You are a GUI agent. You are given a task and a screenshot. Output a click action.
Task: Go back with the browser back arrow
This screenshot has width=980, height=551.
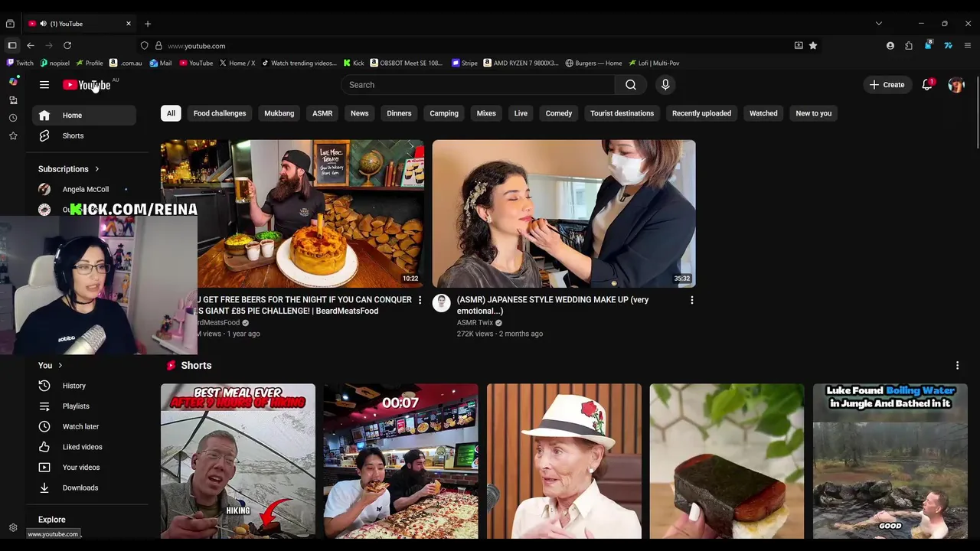pos(31,46)
